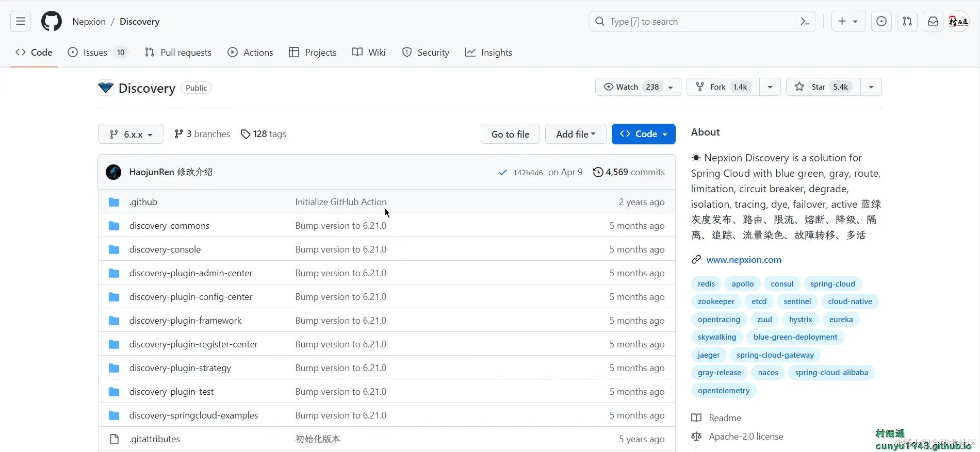Expand the star lists dropdown arrow
Screen dimensions: 980x452
tap(871, 87)
